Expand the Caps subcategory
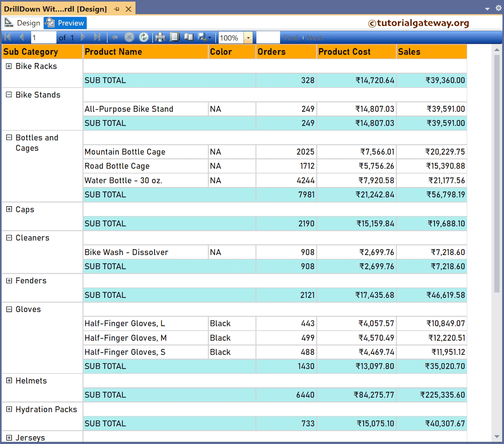Viewport: 504px width, 444px height. click(9, 209)
